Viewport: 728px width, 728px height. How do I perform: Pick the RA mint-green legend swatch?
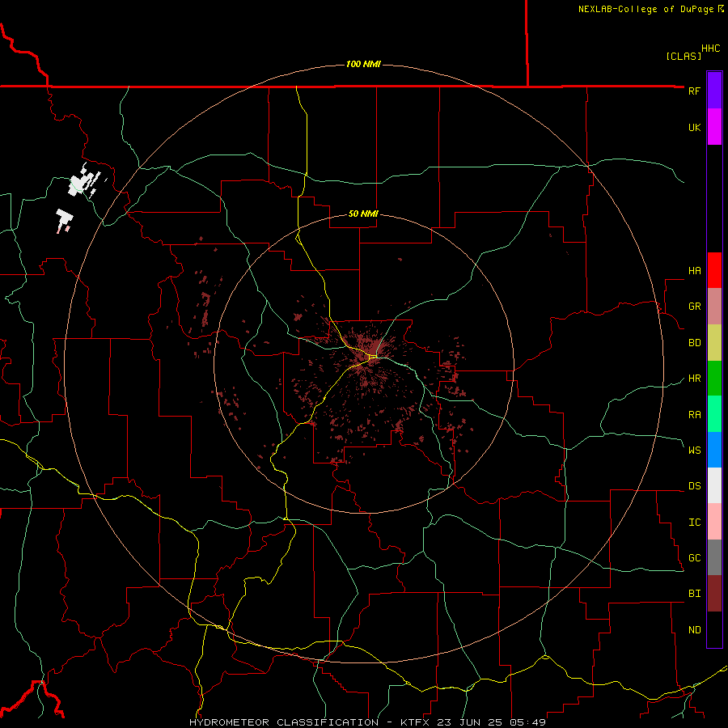pyautogui.click(x=714, y=414)
